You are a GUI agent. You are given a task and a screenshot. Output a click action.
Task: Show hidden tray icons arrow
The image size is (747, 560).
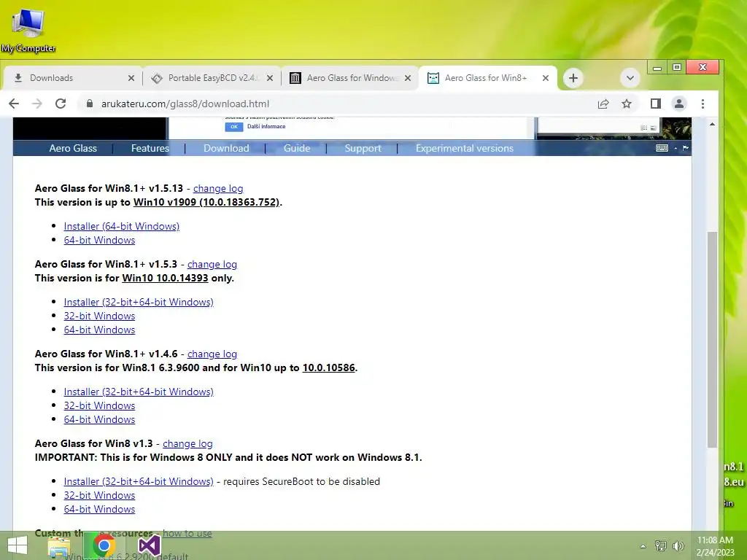pos(643,546)
